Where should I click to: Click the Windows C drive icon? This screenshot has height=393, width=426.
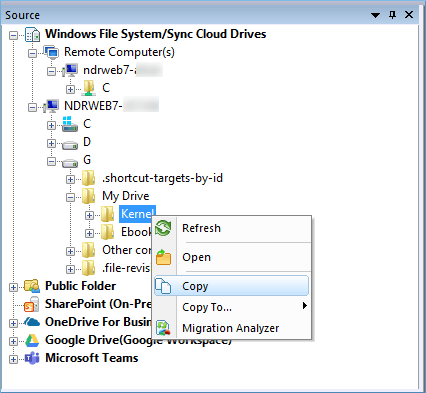(x=70, y=124)
